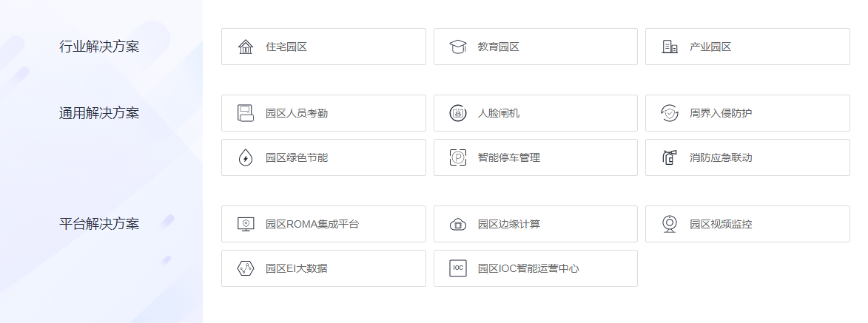Select the 行业解决方案 category heading
The height and width of the screenshot is (323, 868).
tap(99, 47)
